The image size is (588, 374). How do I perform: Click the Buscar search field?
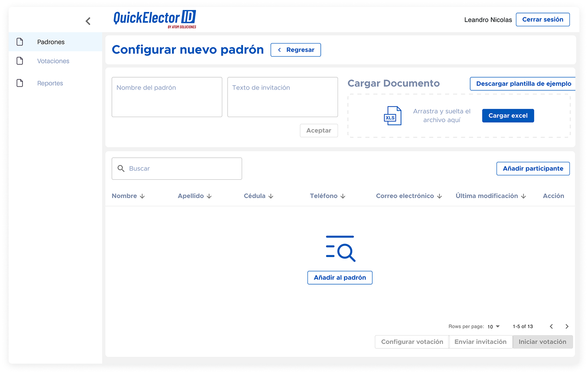tap(177, 168)
